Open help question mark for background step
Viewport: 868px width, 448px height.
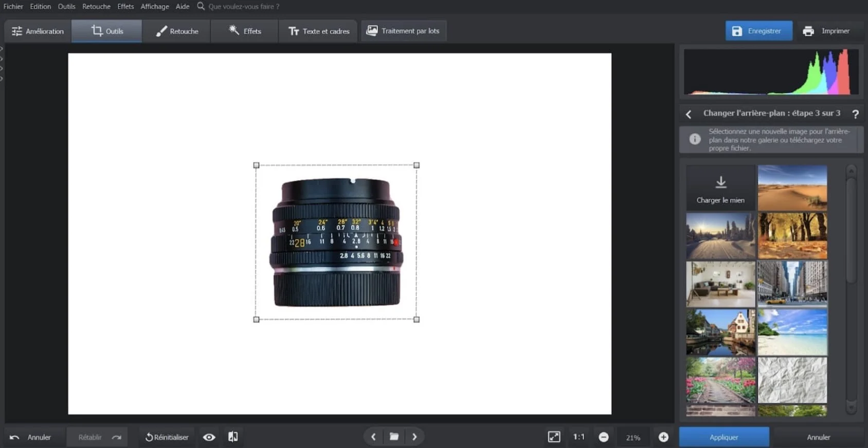(855, 114)
